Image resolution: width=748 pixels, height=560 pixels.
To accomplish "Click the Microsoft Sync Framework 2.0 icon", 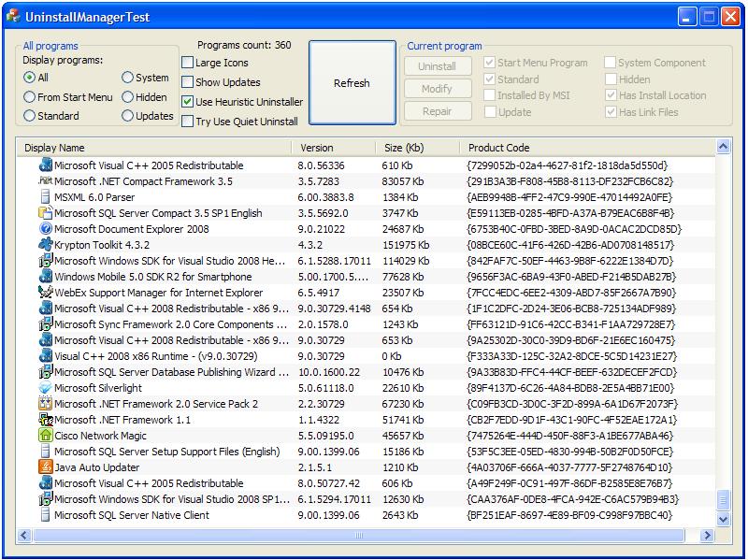I will 45,324.
